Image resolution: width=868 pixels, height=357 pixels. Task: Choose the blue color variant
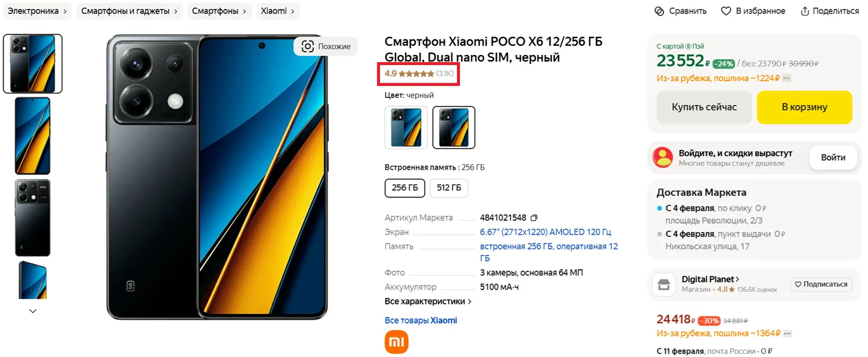(406, 127)
